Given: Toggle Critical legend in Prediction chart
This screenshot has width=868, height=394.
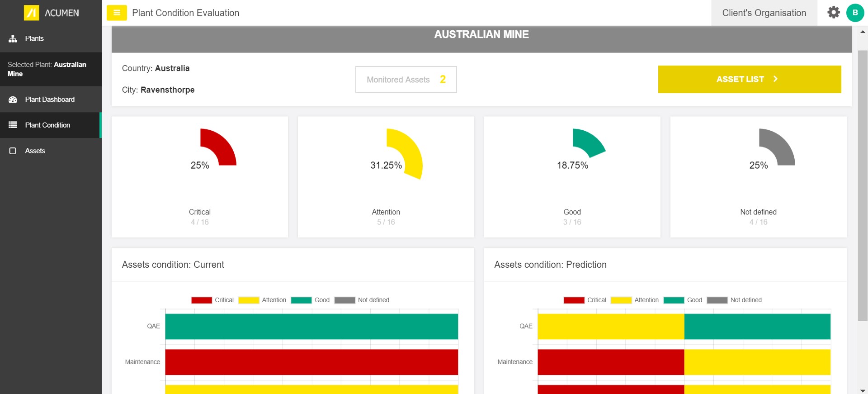Looking at the screenshot, I should tap(585, 300).
